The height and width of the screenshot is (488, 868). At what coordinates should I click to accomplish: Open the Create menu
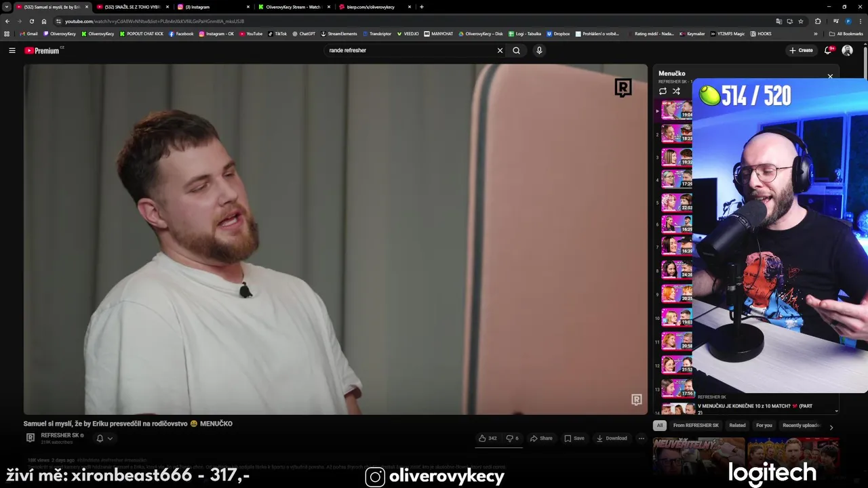(801, 50)
